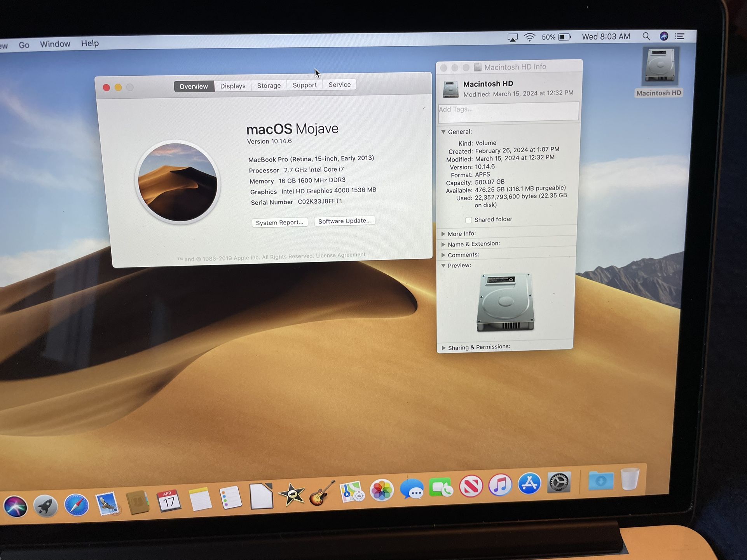747x560 pixels.
Task: Open Mail stamp icon in Dock
Action: point(107,503)
